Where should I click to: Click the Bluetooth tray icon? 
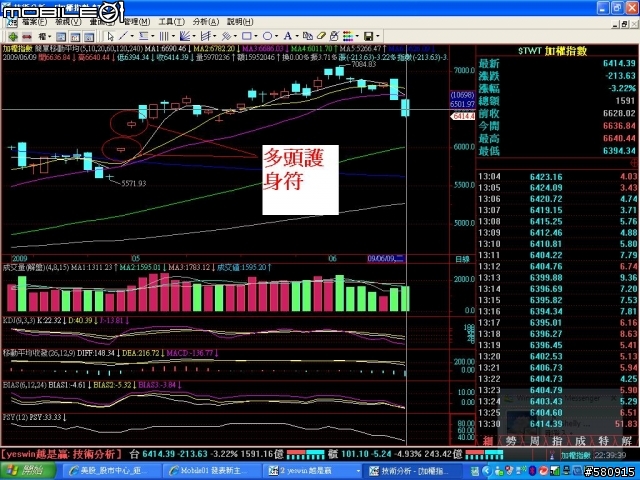pos(532,471)
